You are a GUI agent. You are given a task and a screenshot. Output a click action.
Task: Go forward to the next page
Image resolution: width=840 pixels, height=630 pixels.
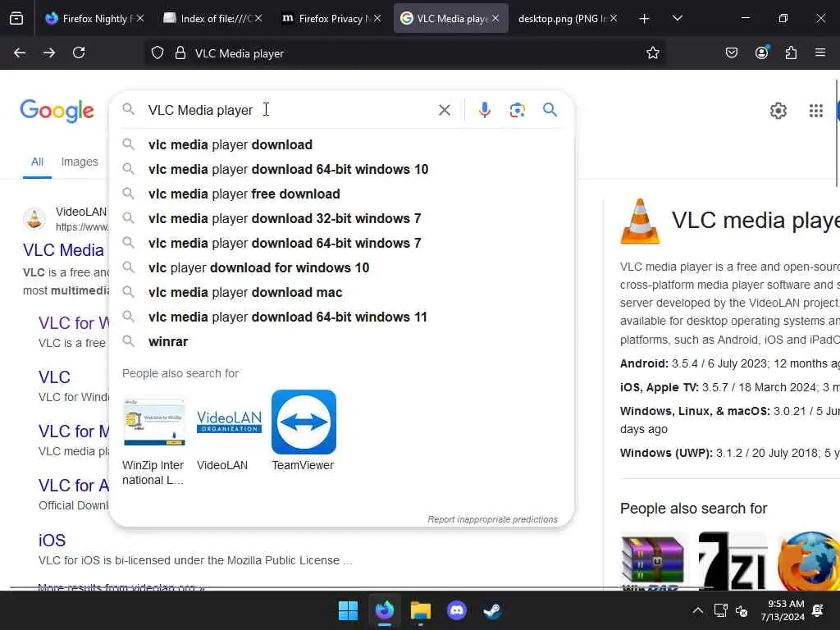click(49, 53)
